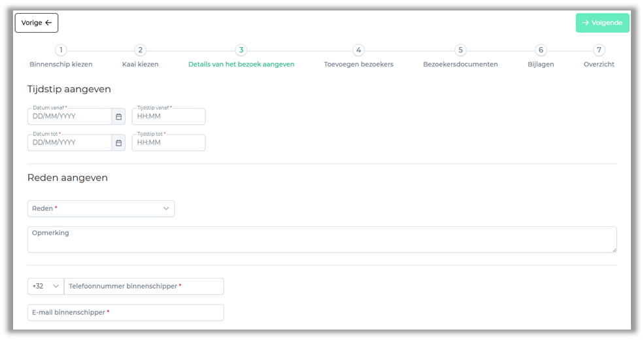644x340 pixels.
Task: Open calendar picker for Datum tot
Action: pyautogui.click(x=118, y=143)
